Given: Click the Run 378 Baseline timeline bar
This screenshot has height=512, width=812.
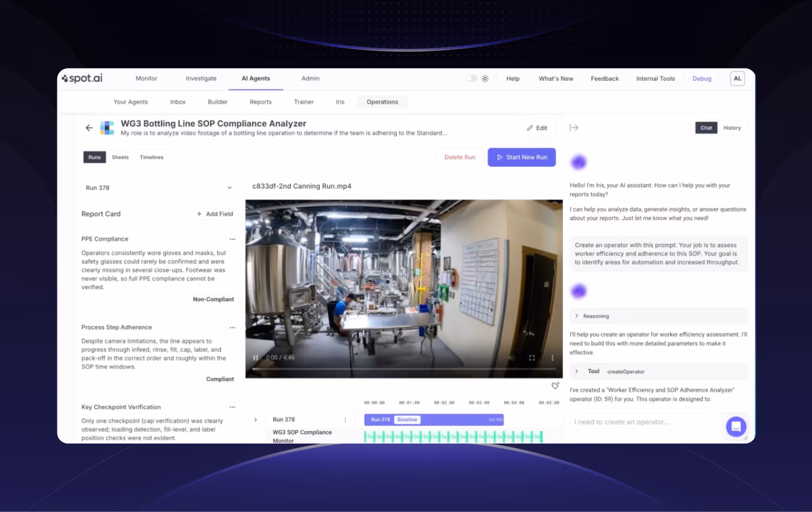Looking at the screenshot, I should click(x=434, y=419).
